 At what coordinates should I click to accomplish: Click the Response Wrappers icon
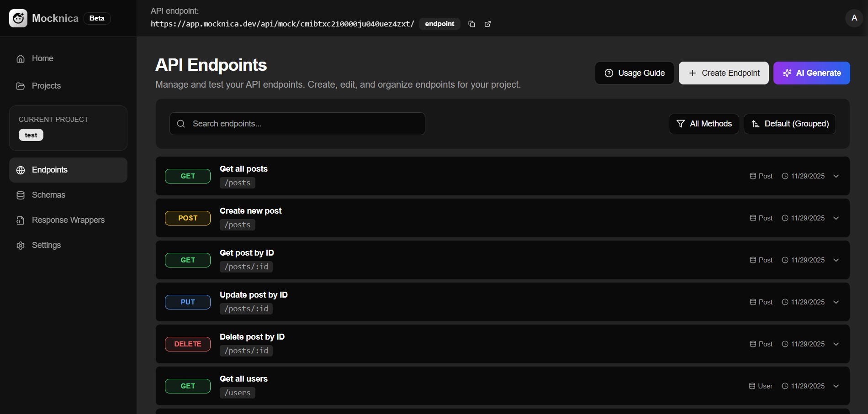click(21, 220)
